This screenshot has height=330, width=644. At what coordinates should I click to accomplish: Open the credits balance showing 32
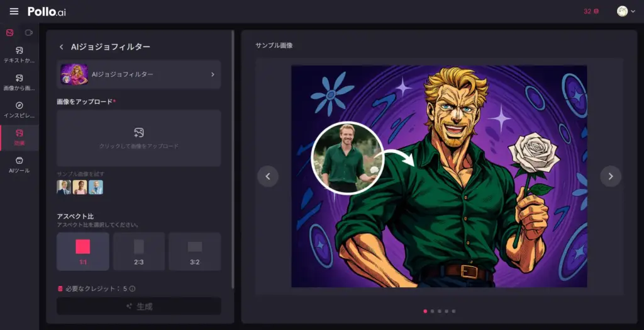(x=591, y=11)
